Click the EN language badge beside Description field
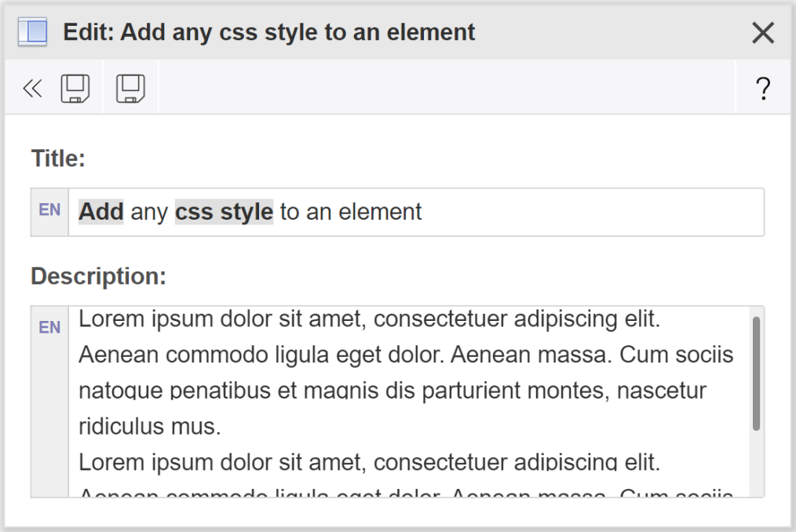Viewport: 796px width, 532px height. [49, 327]
